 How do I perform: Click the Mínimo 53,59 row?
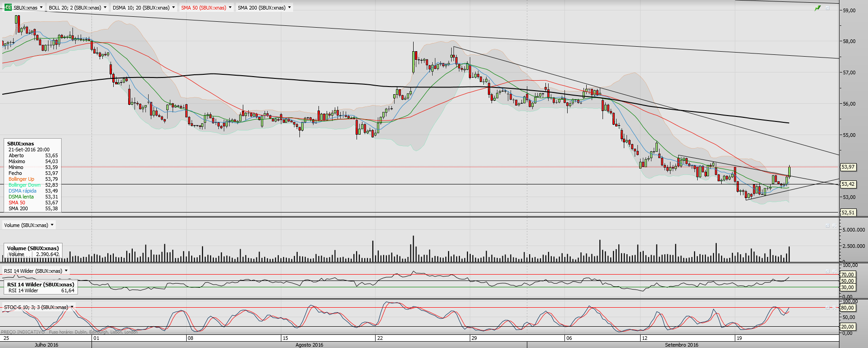(33, 167)
